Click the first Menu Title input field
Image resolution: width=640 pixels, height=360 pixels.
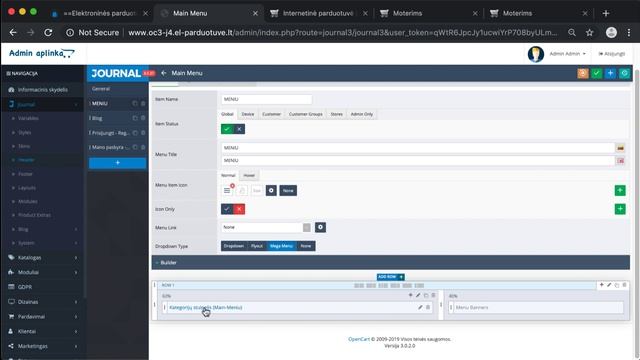(418, 148)
